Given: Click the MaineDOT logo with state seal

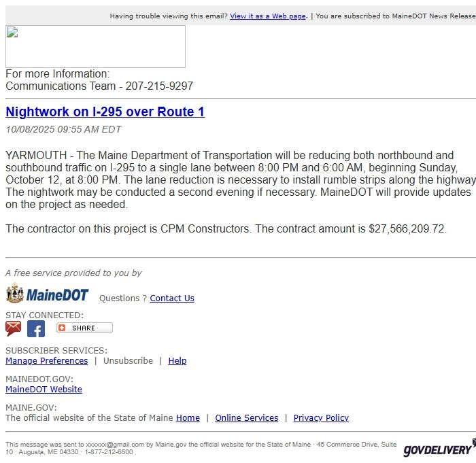Looking at the screenshot, I should point(48,294).
